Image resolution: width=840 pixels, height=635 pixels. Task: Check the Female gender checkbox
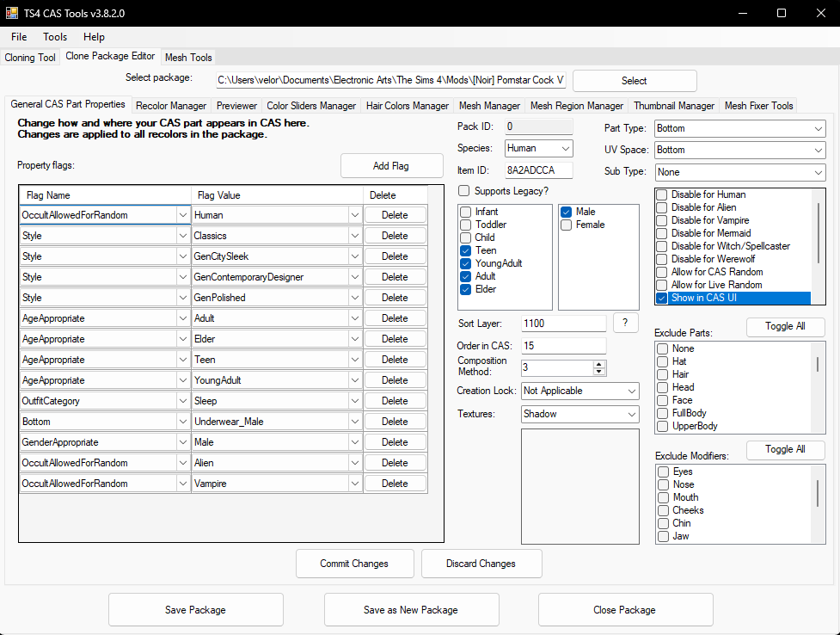567,225
